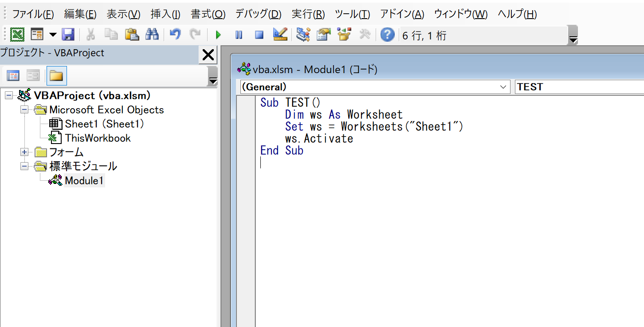Collapse the Microsoft Excel Objects node

tap(24, 109)
